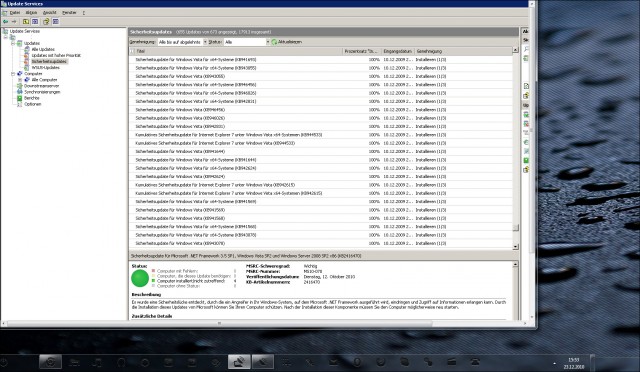Click the headphones taskbar icon

point(121,362)
